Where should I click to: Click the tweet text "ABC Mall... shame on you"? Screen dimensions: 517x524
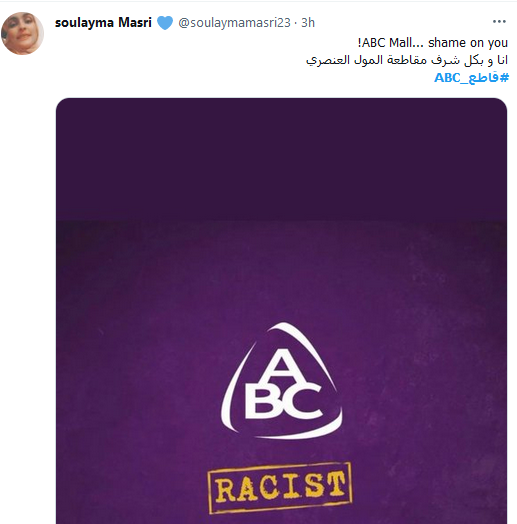click(432, 43)
